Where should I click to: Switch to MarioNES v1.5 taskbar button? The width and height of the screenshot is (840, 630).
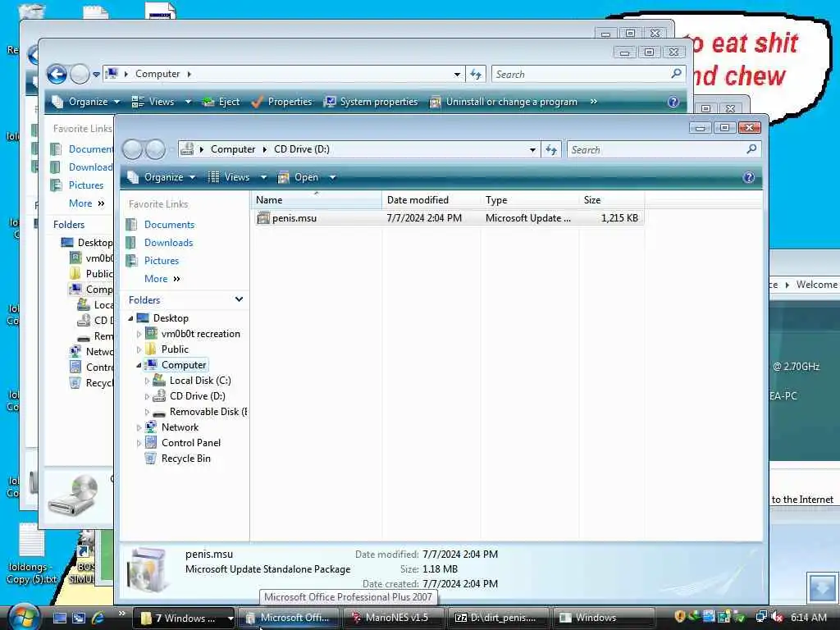(393, 618)
